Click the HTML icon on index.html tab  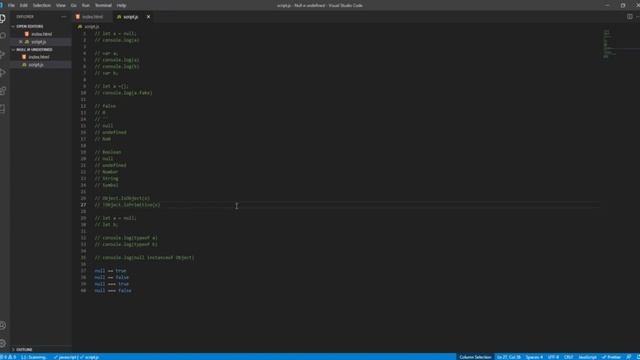(78, 17)
